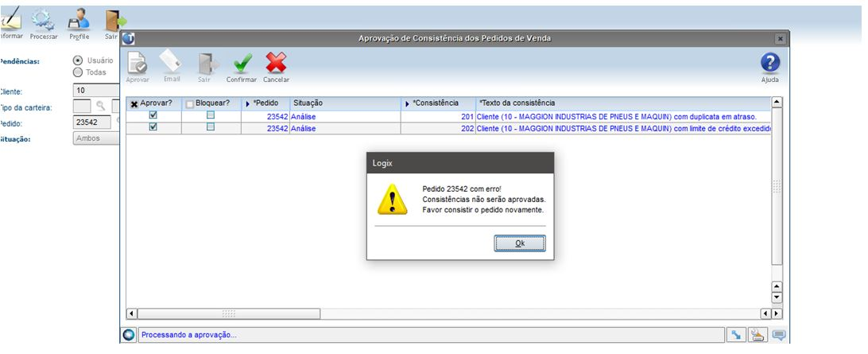This screenshot has height=354, width=868.
Task: Click the green Confirmar checkmark
Action: coord(242,63)
